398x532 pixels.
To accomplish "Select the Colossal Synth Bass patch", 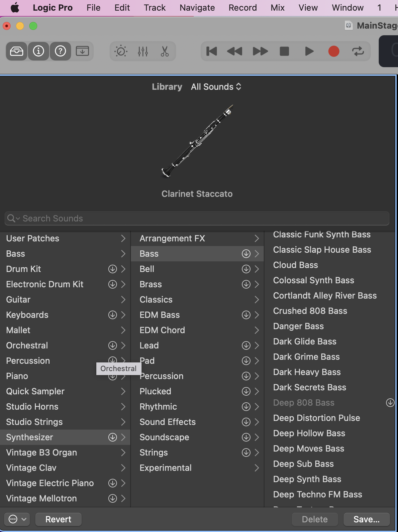I will pyautogui.click(x=314, y=280).
